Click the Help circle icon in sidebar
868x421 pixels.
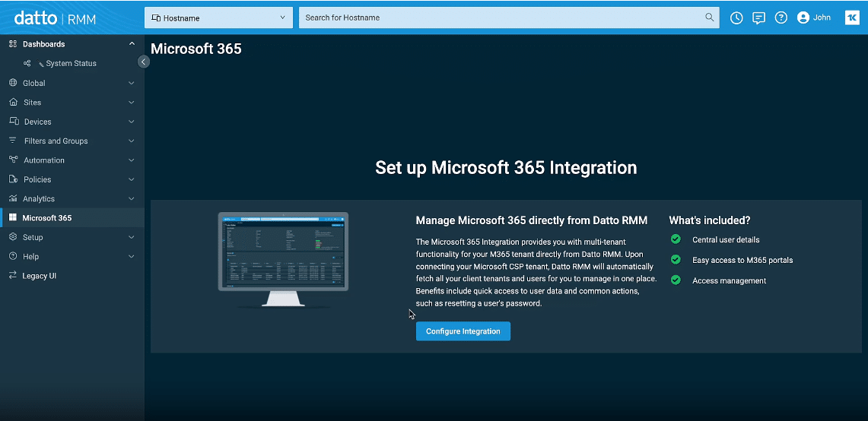pos(13,256)
